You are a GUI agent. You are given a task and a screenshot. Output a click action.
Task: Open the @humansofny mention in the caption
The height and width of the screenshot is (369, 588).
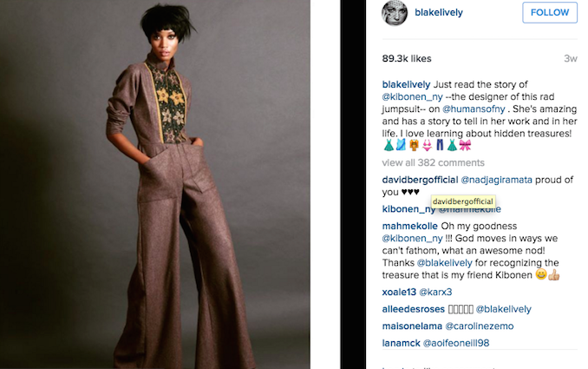(x=474, y=109)
